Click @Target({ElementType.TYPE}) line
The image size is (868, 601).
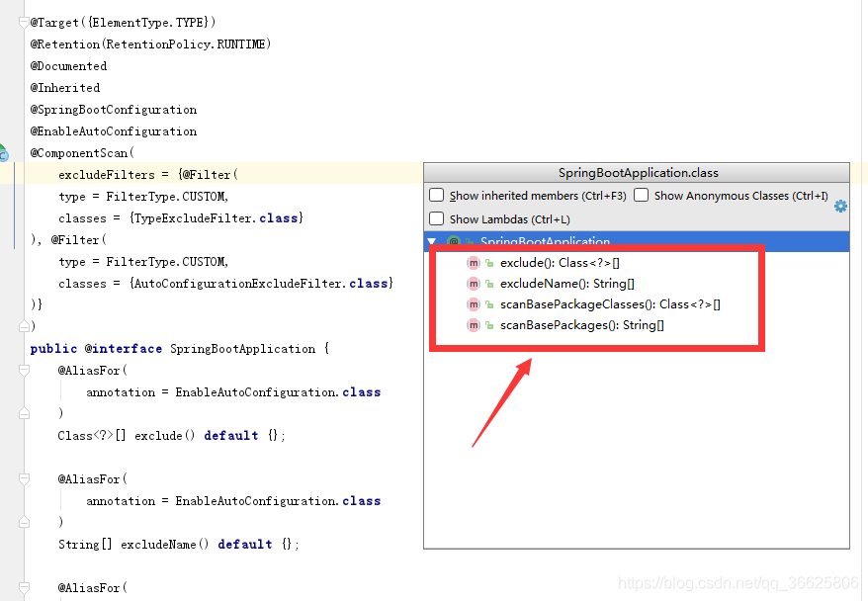tap(123, 22)
